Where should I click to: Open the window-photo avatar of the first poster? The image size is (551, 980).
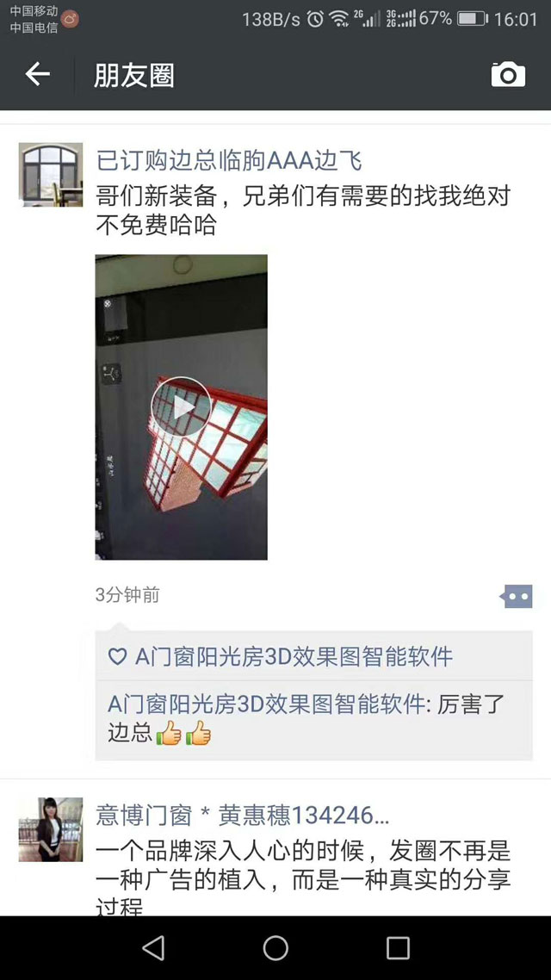tap(51, 174)
